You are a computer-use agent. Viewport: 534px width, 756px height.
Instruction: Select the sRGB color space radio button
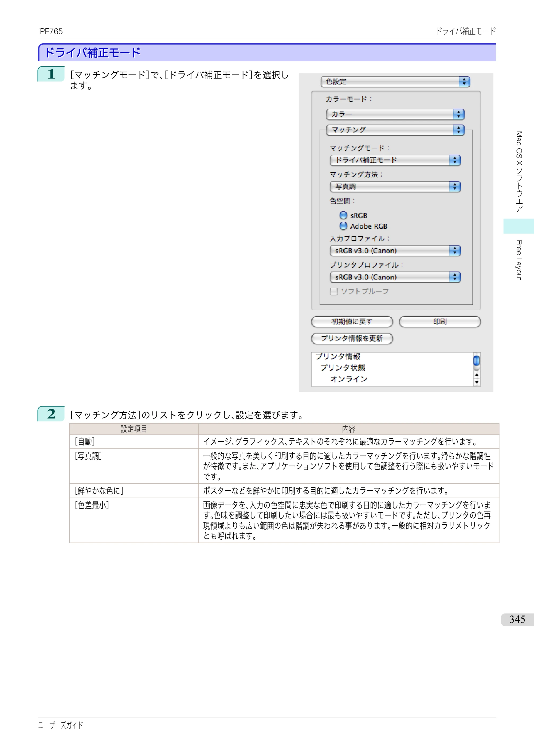tap(343, 215)
